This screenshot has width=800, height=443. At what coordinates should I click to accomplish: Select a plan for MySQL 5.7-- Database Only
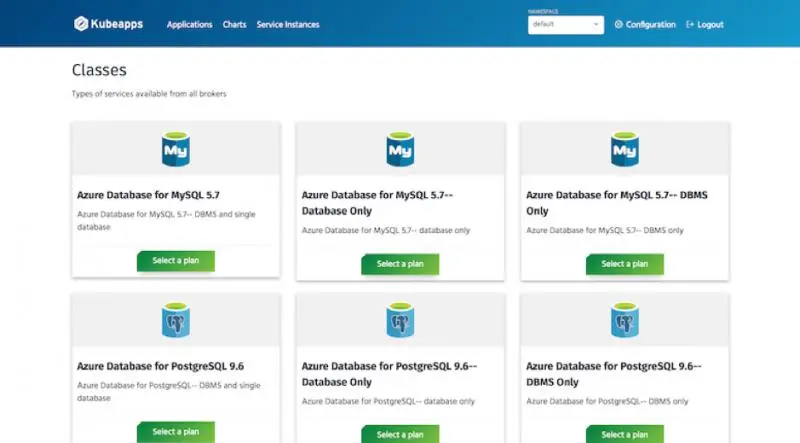[x=400, y=264]
